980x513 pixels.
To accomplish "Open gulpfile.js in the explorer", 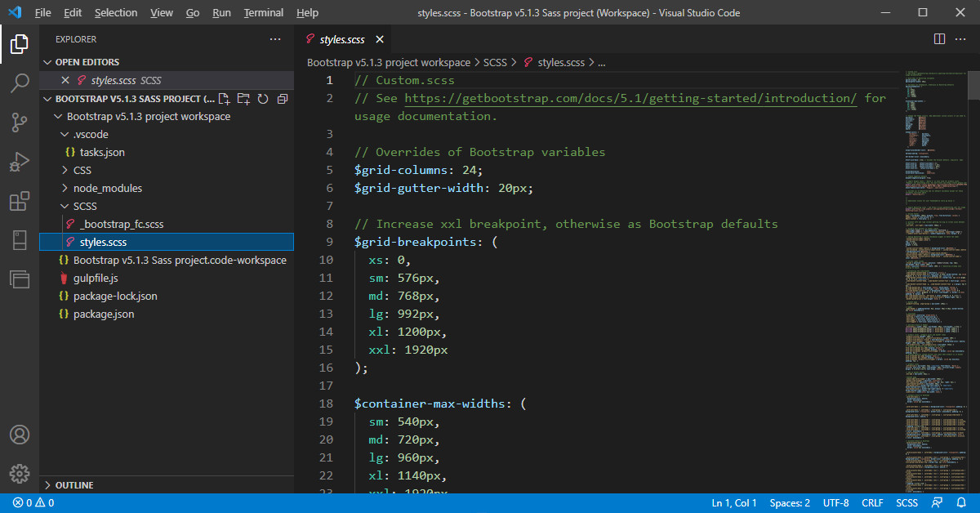I will 96,278.
